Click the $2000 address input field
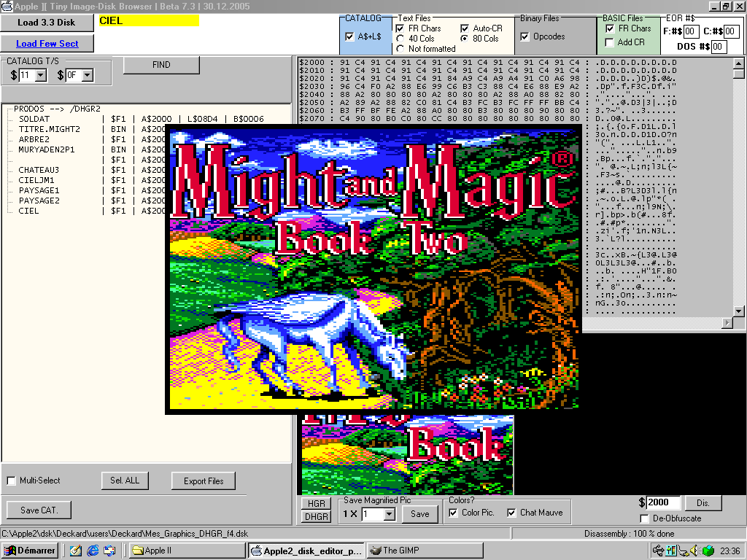Viewport: 747px width, 560px height. point(662,502)
